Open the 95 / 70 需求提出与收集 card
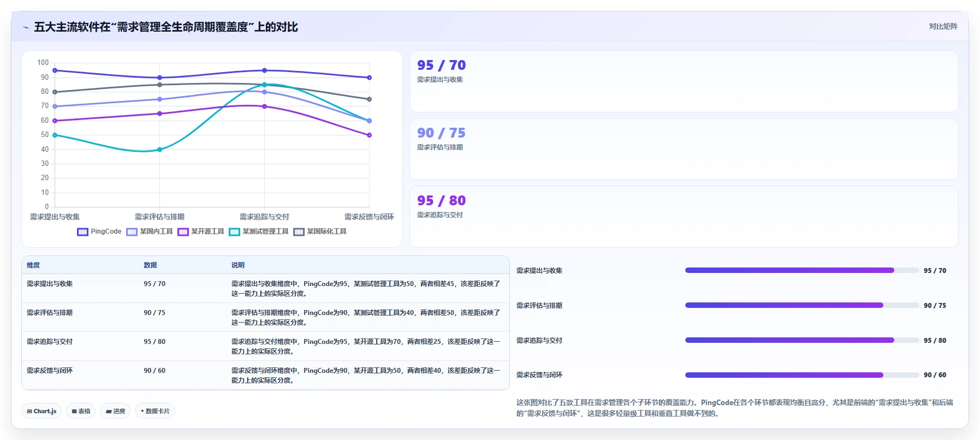980x440 pixels. click(684, 81)
